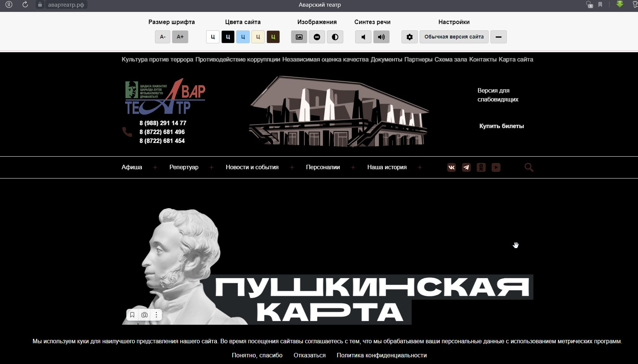The height and width of the screenshot is (364, 638).
Task: Open 'Наша история' menu item
Action: pyautogui.click(x=387, y=167)
